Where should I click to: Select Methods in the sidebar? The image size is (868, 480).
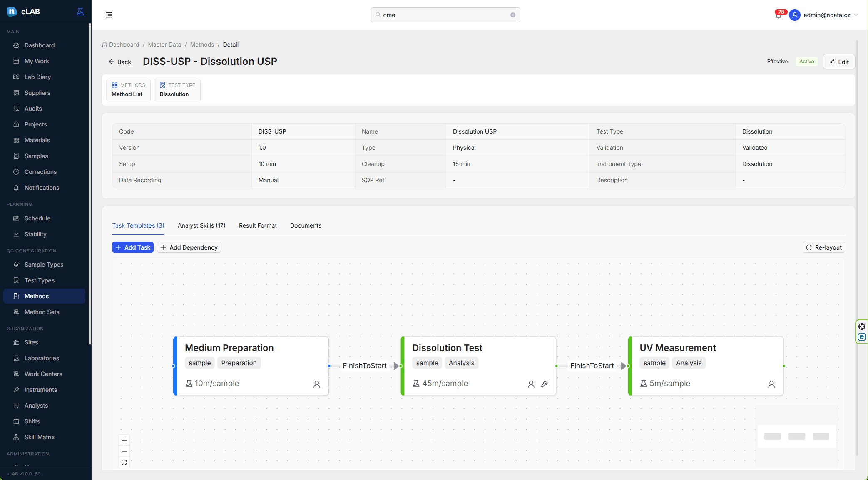(44, 296)
